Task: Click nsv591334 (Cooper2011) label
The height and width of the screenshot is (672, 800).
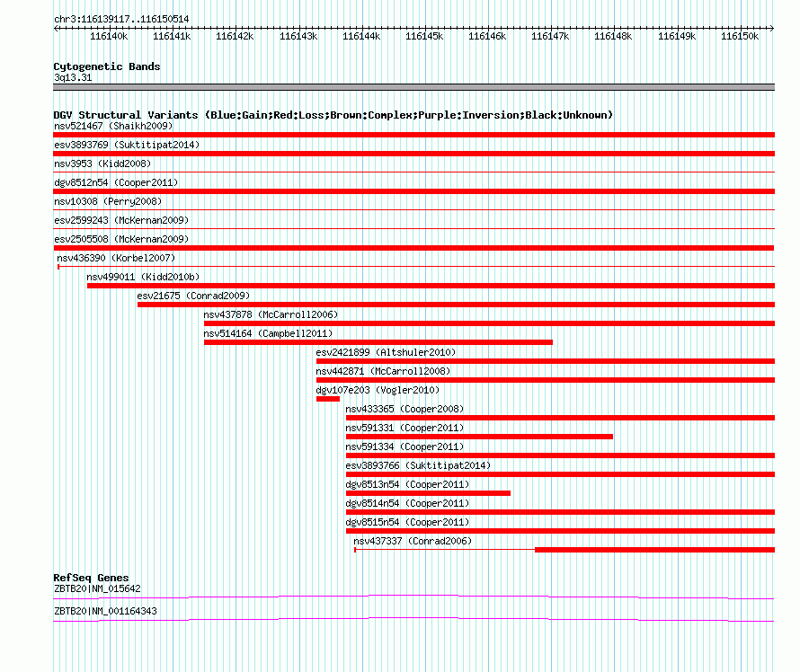Action: [404, 447]
